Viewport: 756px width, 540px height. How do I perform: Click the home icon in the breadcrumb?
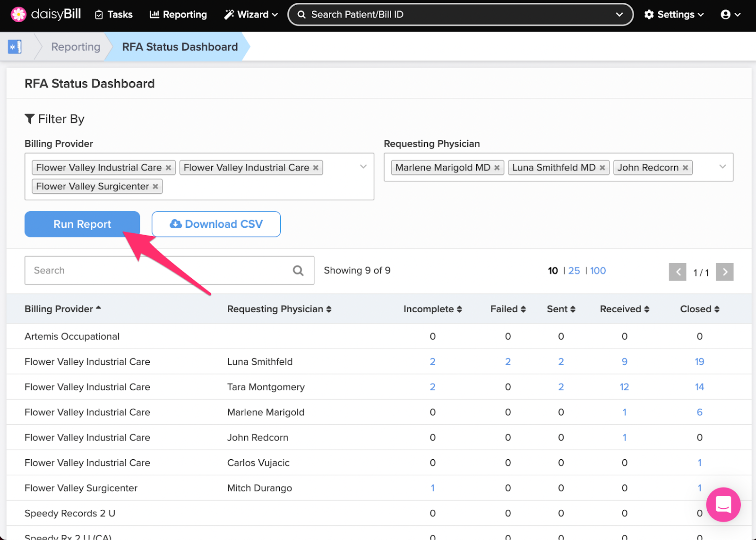15,46
